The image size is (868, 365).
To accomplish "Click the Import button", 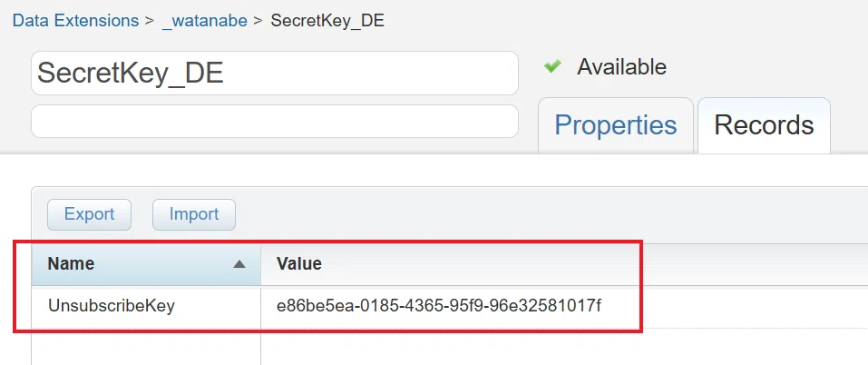I will [194, 214].
